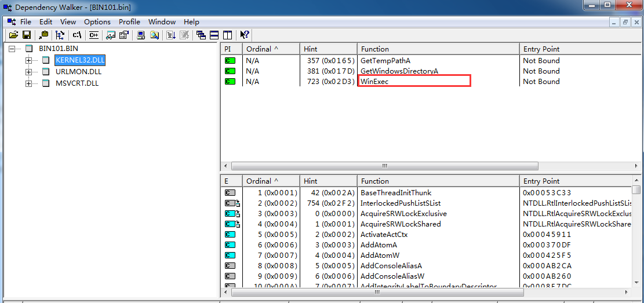Click the Save floppy disk toolbar icon
This screenshot has height=303, width=644.
coord(27,35)
